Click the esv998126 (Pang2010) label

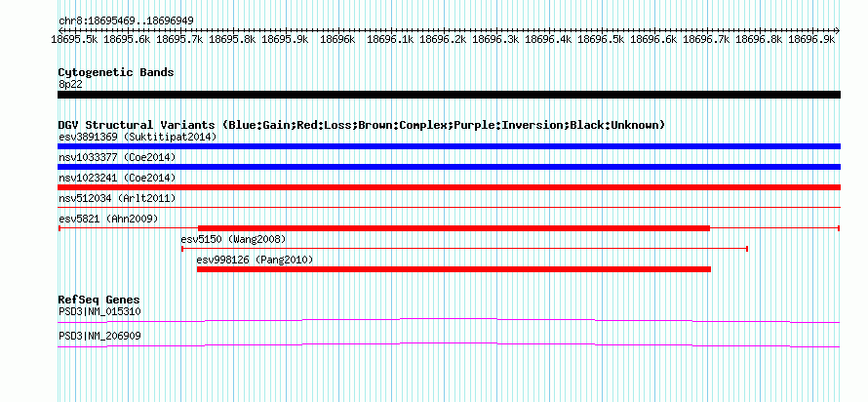[x=255, y=260]
